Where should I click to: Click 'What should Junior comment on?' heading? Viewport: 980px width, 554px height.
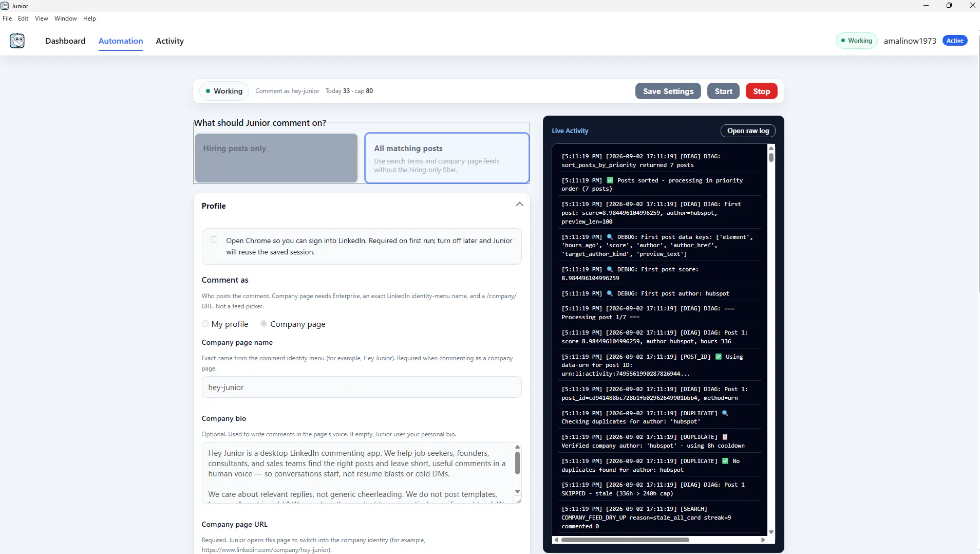(x=260, y=123)
